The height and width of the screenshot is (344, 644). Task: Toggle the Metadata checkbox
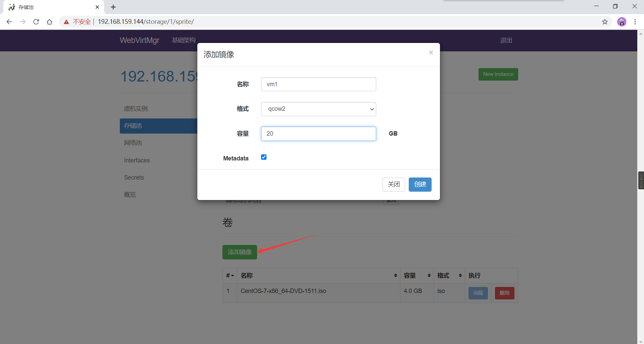pos(264,157)
